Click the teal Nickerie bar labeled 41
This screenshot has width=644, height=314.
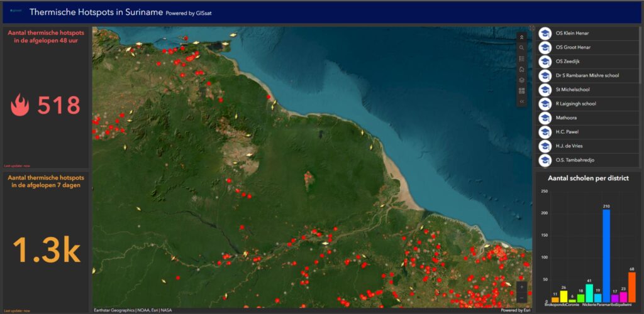(x=589, y=293)
